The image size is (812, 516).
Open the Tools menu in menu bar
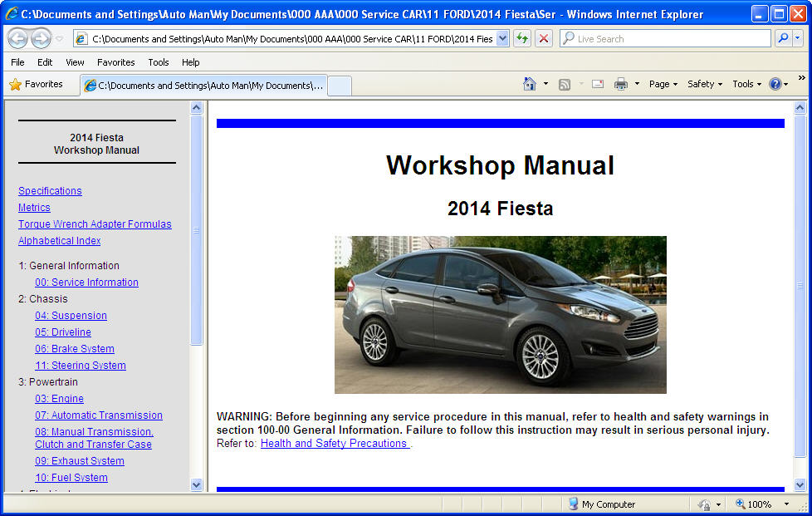[x=158, y=62]
